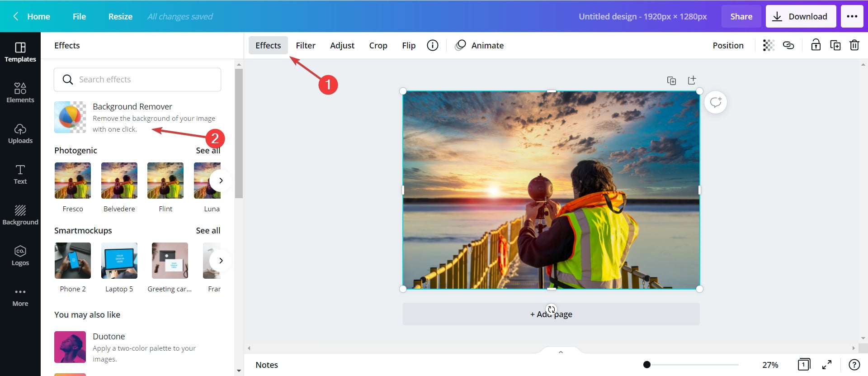Click the zoom slider handle
The height and width of the screenshot is (376, 868).
pos(647,365)
